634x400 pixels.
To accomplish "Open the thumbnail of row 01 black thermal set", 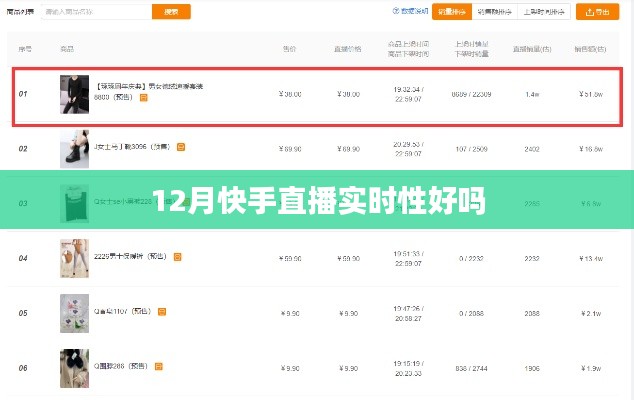I will (x=74, y=94).
